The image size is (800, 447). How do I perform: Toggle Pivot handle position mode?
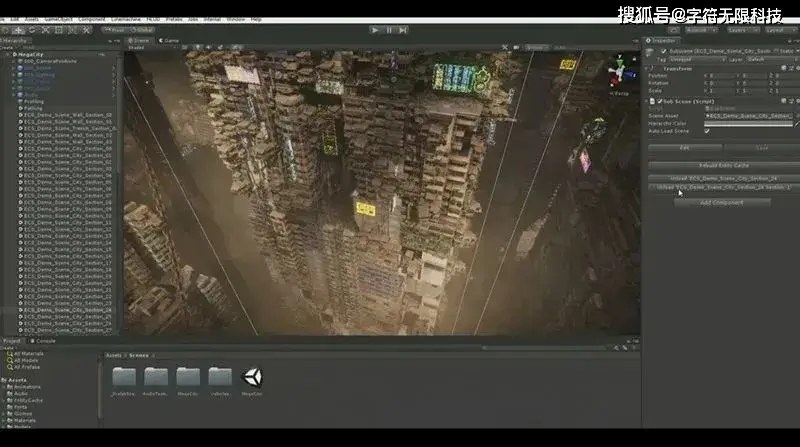(115, 30)
